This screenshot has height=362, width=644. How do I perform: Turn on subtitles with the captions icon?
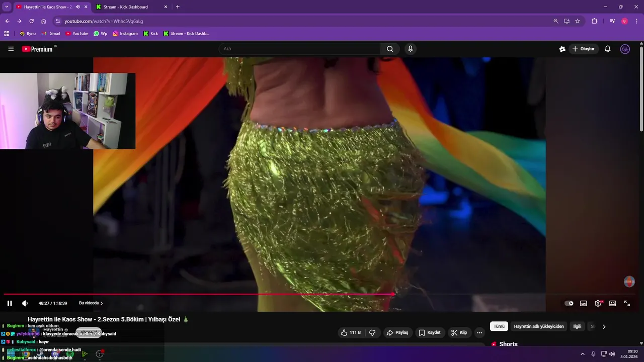click(x=584, y=303)
